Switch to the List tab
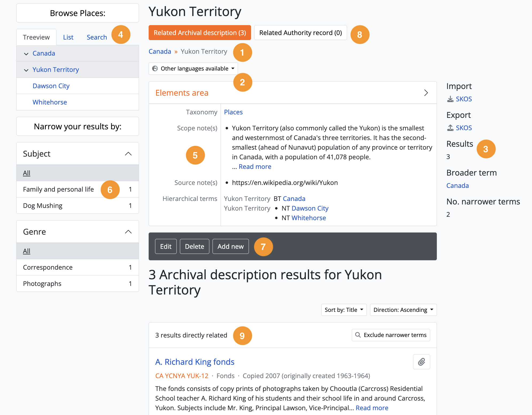Image resolution: width=532 pixels, height=415 pixels. point(68,37)
